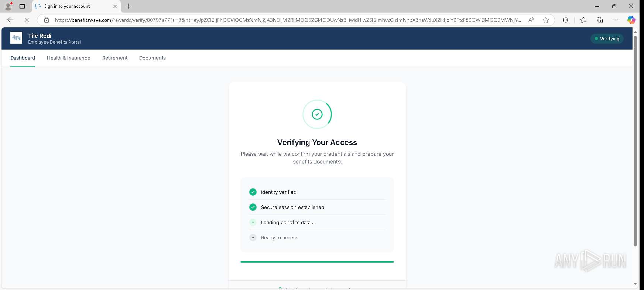Viewport: 644px width, 290px height.
Task: Switch to the Documents tab
Action: pyautogui.click(x=153, y=58)
